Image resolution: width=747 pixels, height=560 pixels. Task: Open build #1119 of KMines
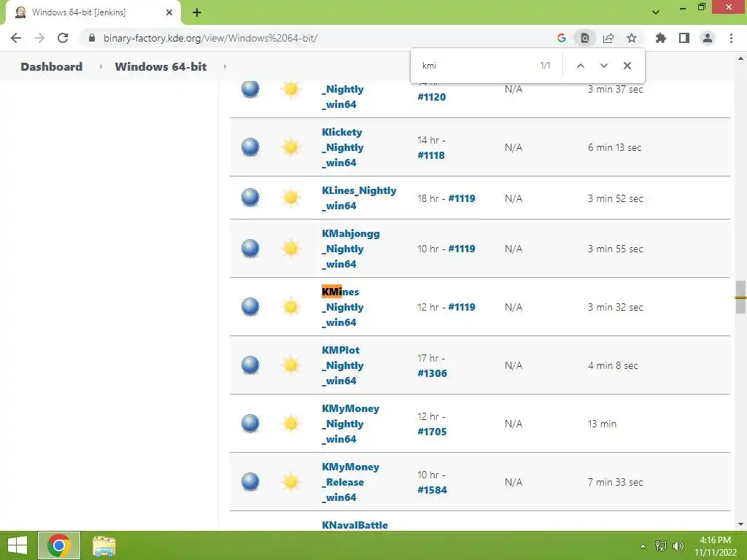(462, 307)
